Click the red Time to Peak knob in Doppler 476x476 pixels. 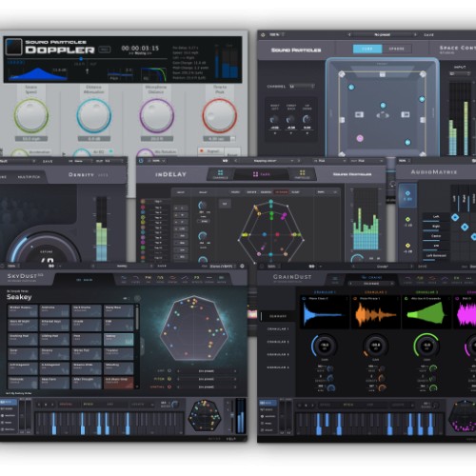point(220,115)
